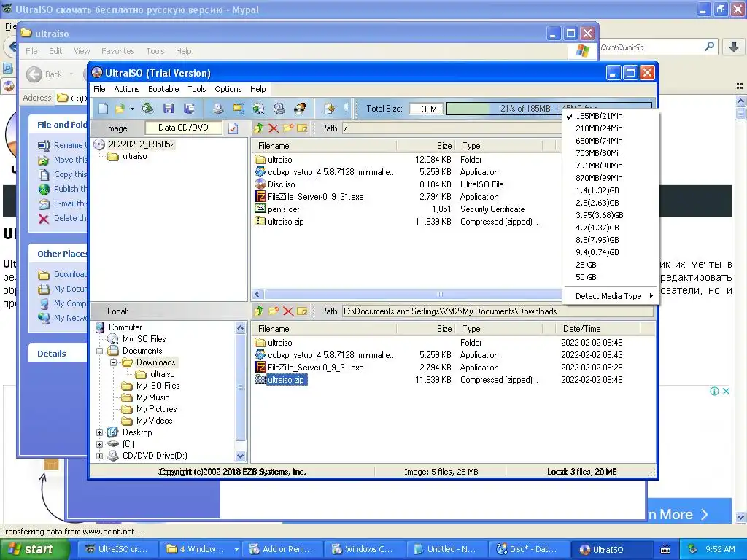Open the dropdown arrow beside Open icon
This screenshot has height=560, width=747.
tap(132, 109)
